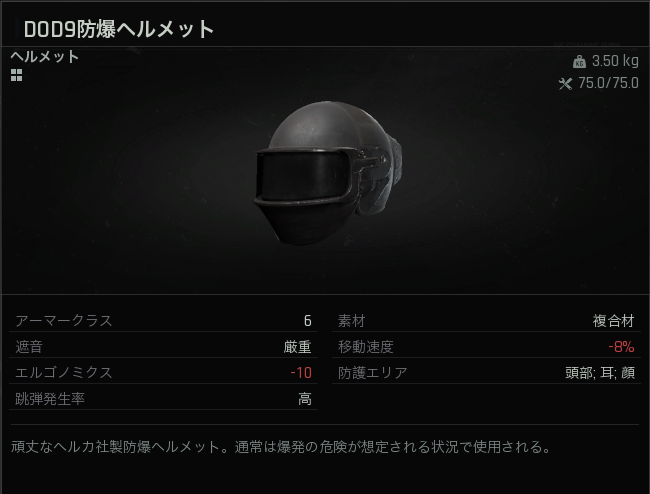The height and width of the screenshot is (494, 650).
Task: Click the ヘルメット category label
Action: click(44, 57)
